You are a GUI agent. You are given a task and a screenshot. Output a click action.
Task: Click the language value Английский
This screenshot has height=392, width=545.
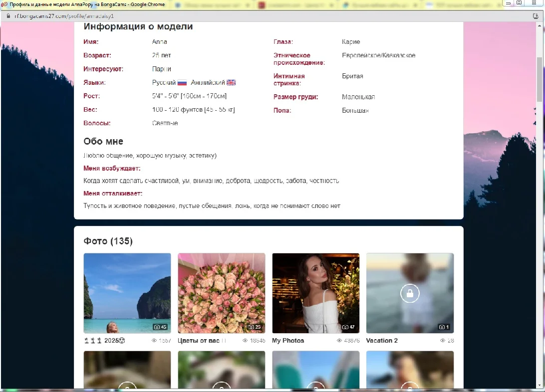208,83
